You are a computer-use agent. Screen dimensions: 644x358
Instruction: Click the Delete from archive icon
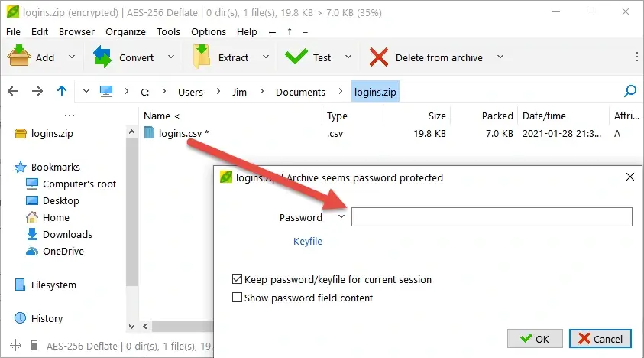(x=378, y=57)
